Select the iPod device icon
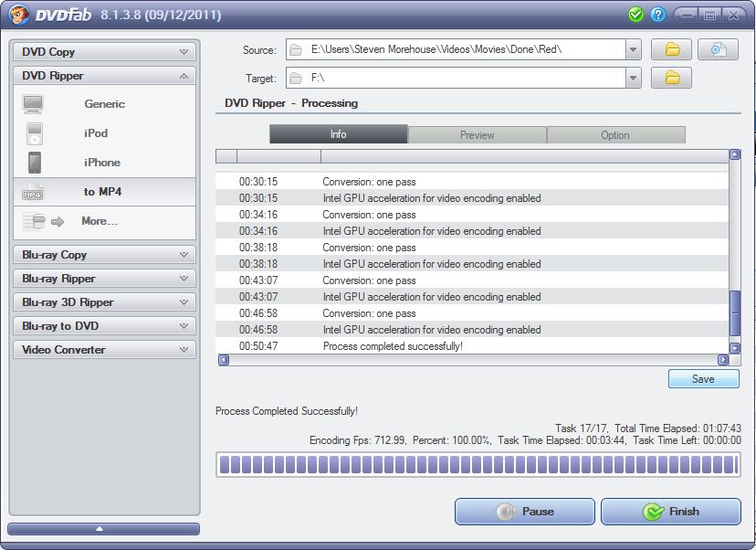 click(34, 133)
